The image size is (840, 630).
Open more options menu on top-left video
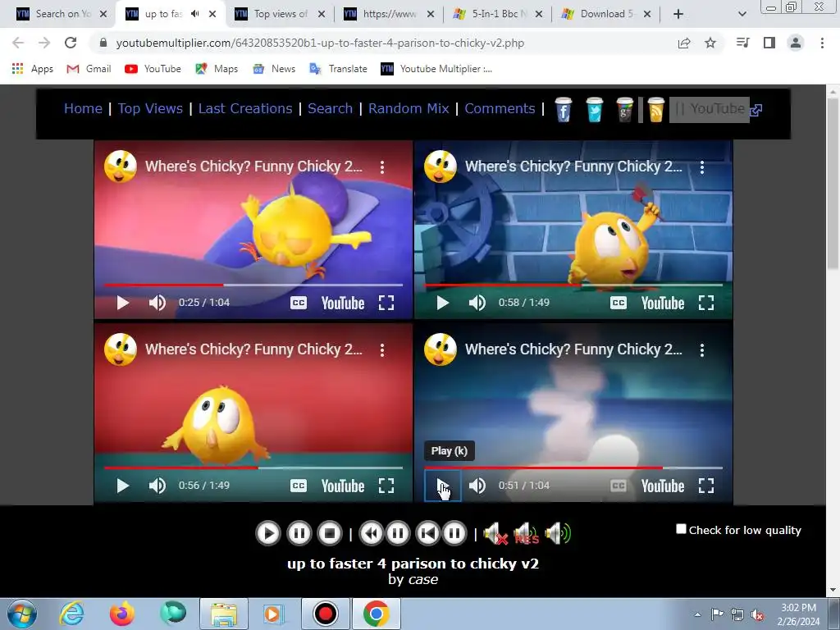coord(382,167)
